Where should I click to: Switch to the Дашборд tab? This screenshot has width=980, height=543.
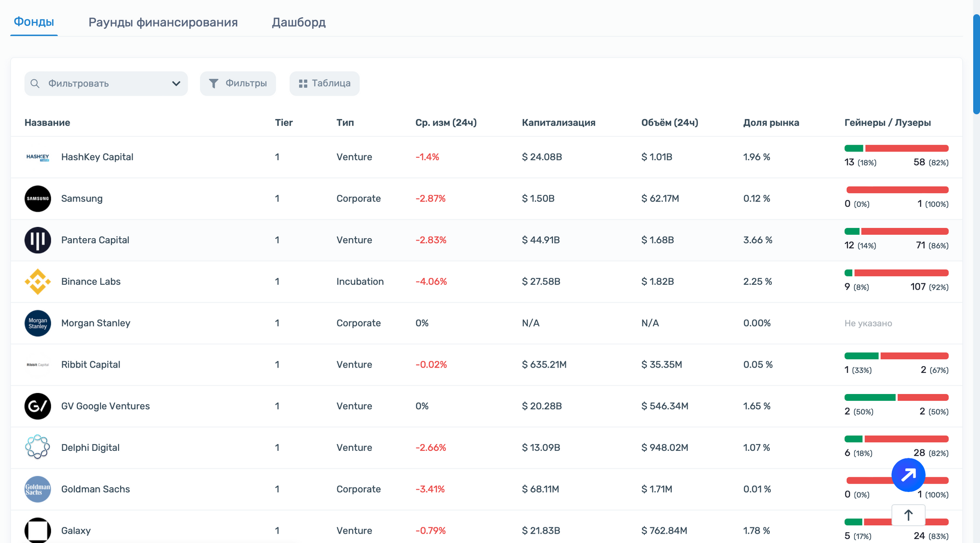[299, 22]
